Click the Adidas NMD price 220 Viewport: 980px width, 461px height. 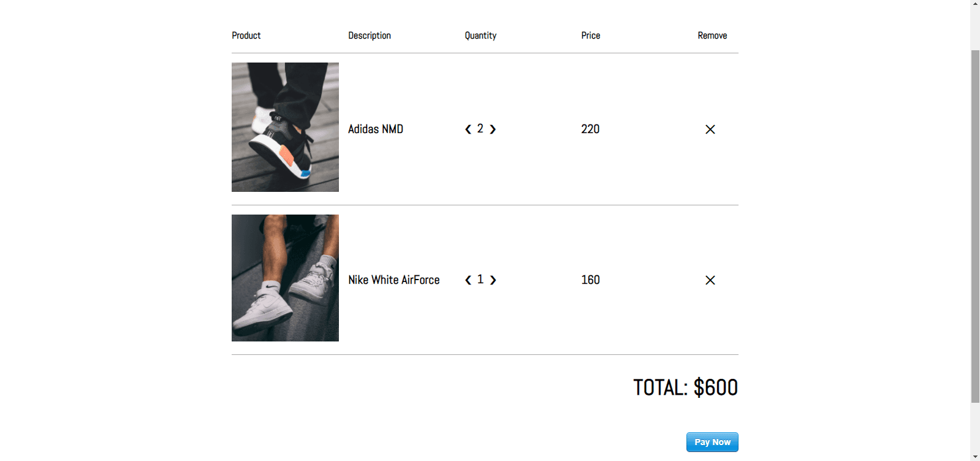(590, 129)
